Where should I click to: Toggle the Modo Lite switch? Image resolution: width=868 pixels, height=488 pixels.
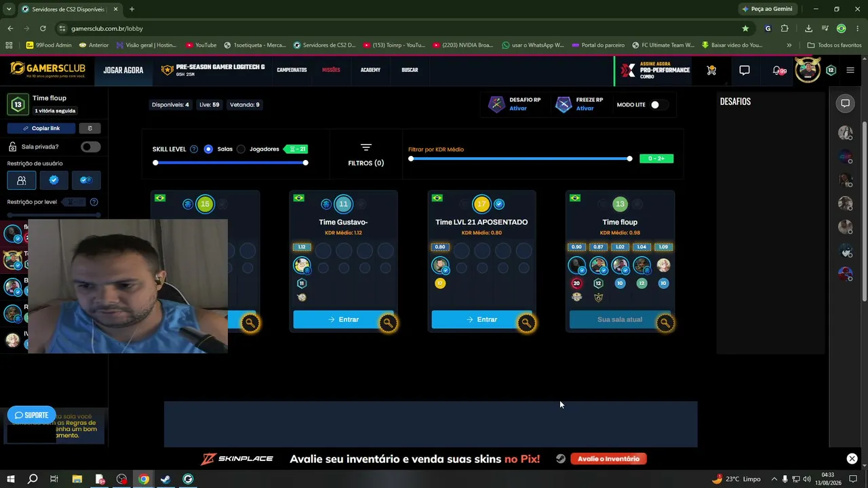[658, 104]
